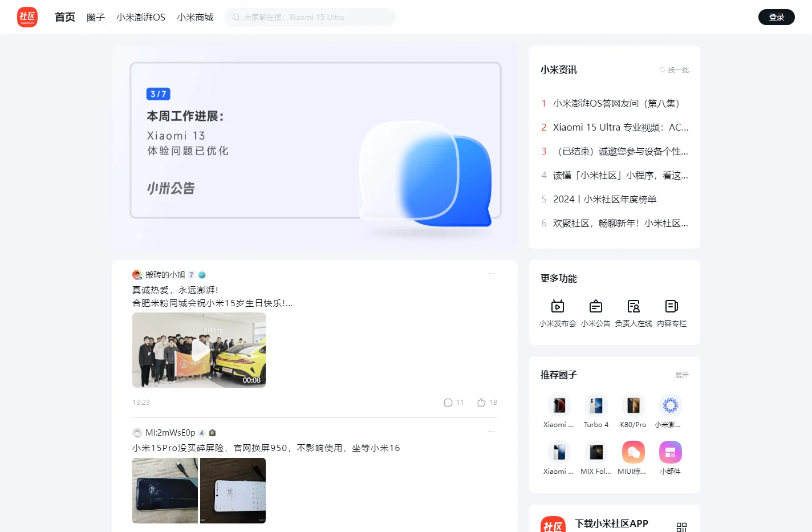Open more options on Mi:2mWsE0p post
812x532 pixels.
tap(492, 432)
